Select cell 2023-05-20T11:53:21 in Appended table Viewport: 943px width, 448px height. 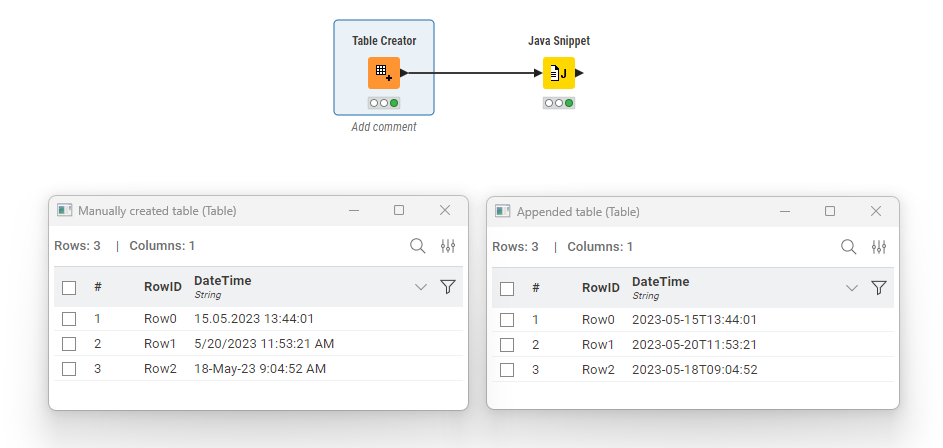(x=694, y=344)
